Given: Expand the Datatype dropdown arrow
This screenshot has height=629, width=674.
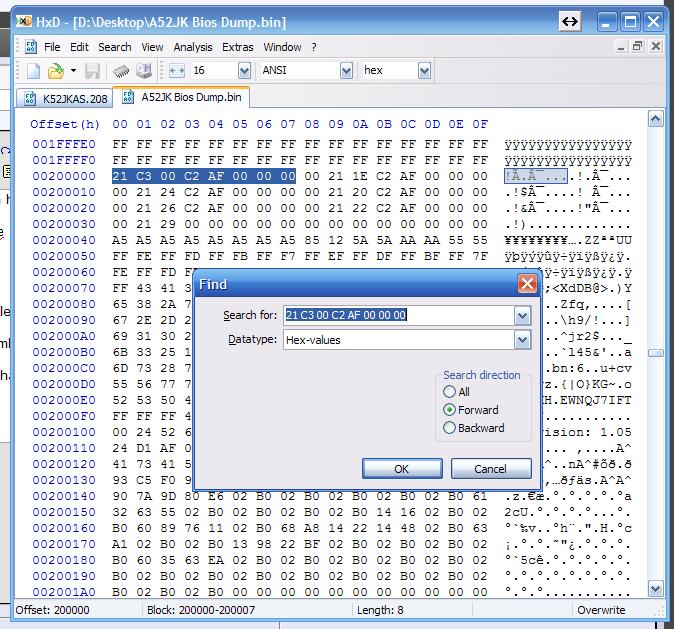Looking at the screenshot, I should (x=522, y=340).
